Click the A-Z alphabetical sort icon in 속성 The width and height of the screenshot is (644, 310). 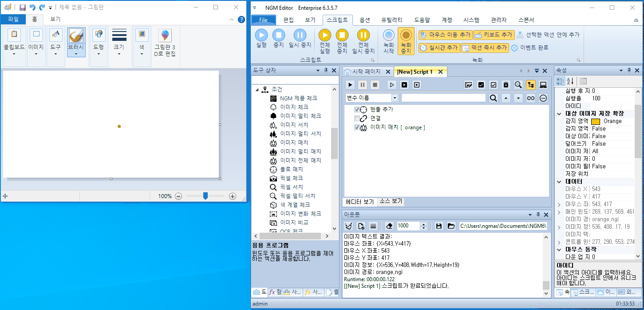570,81
